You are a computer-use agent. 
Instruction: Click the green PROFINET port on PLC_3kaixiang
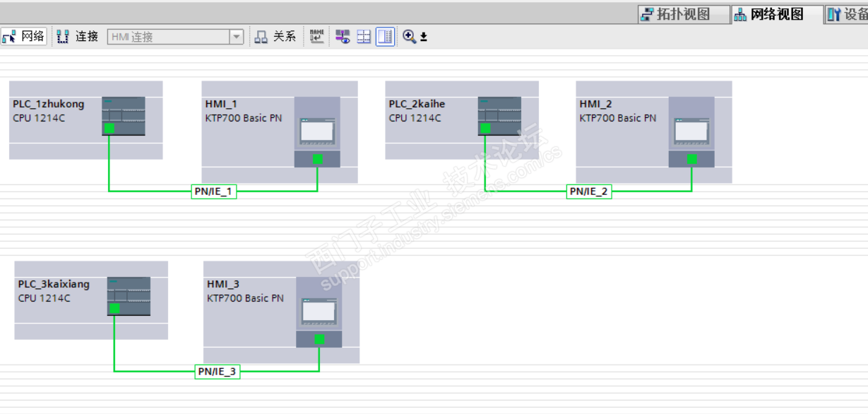[x=114, y=308]
